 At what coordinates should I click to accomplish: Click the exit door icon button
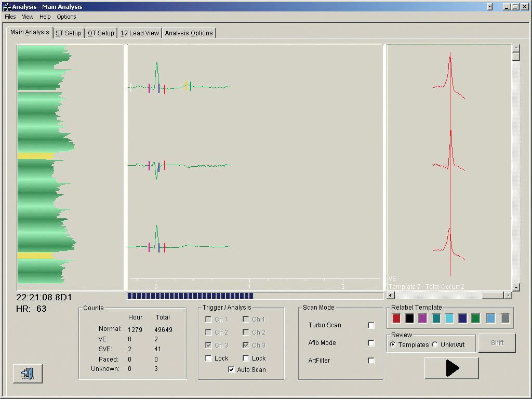coord(28,374)
